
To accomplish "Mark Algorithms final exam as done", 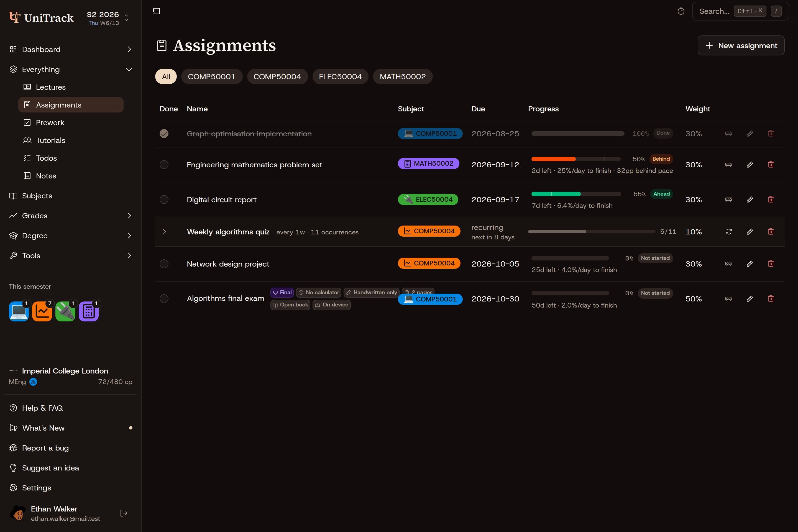I will click(164, 299).
